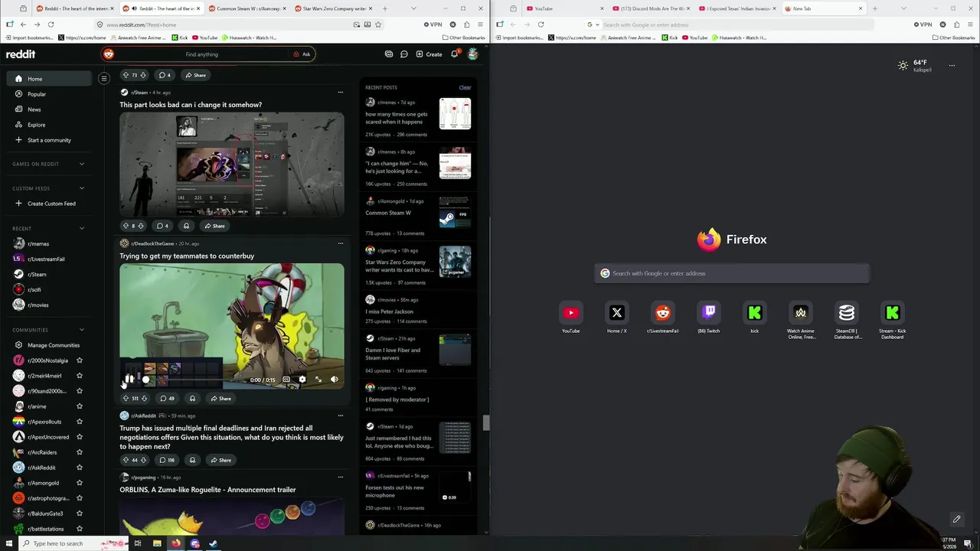Open comments on the Deadlock counterbuy post
980x551 pixels.
pos(166,398)
